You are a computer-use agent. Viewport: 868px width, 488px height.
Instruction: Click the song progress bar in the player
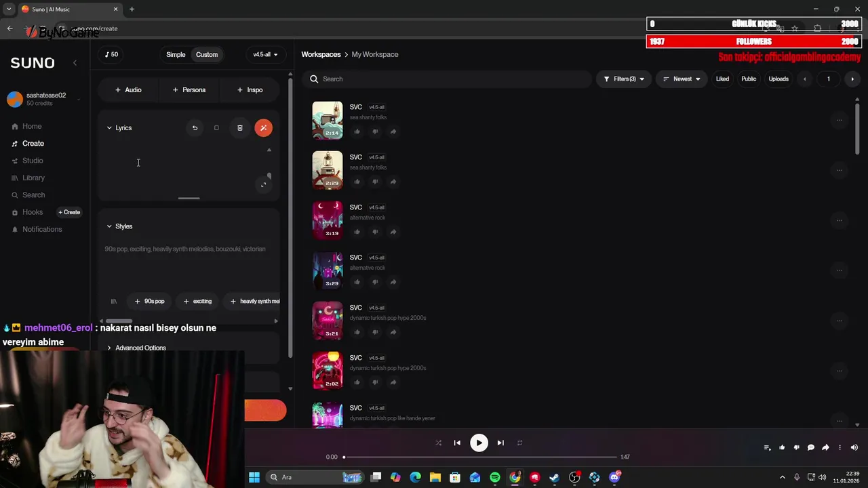click(480, 457)
